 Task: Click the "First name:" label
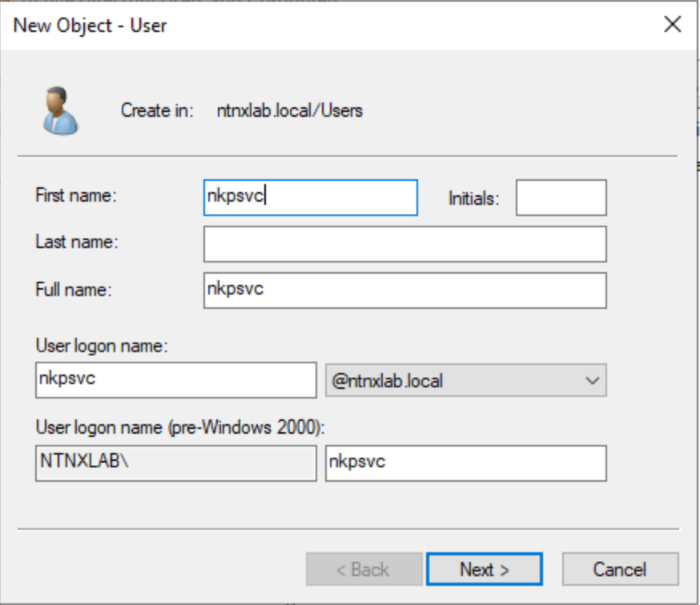click(x=76, y=195)
